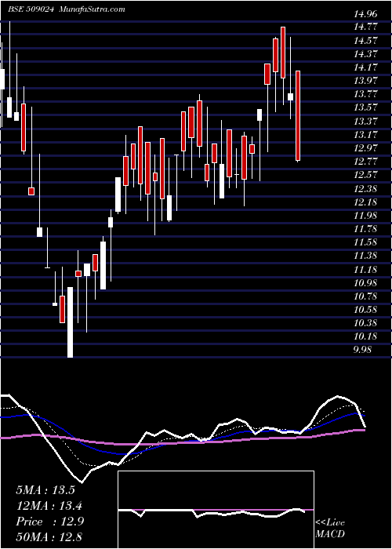Click the 13.57 price axis label

[x=365, y=107]
